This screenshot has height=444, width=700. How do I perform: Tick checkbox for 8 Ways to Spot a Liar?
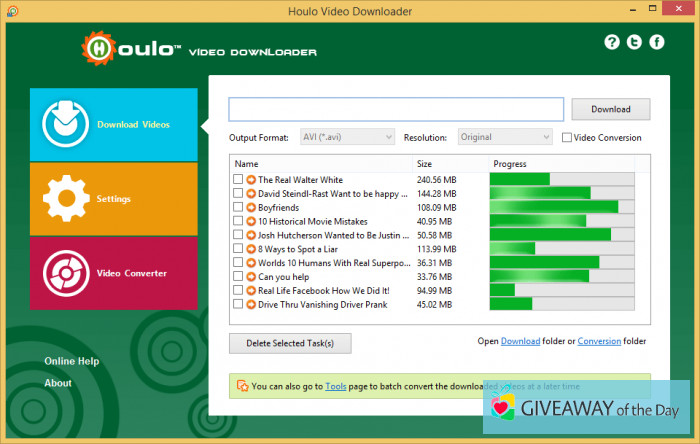click(x=238, y=249)
